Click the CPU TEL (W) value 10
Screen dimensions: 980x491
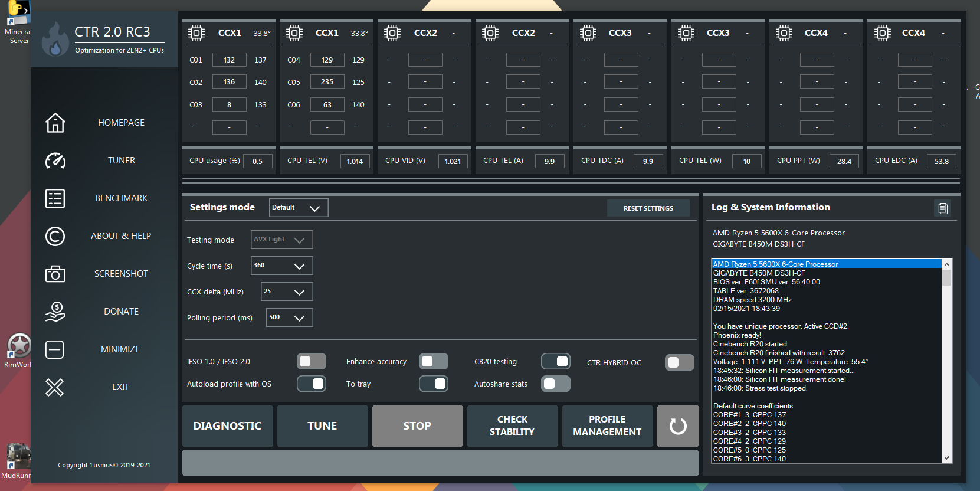point(747,161)
